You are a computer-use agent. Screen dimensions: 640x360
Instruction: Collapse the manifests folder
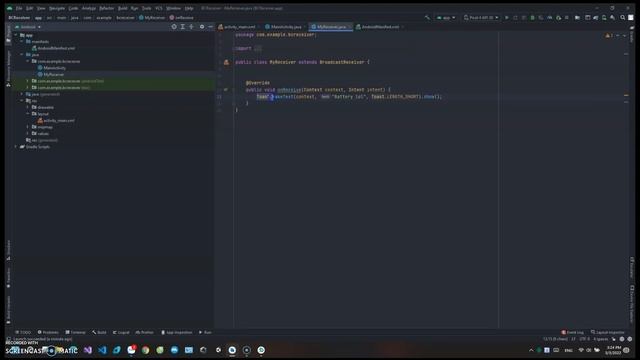coord(22,42)
